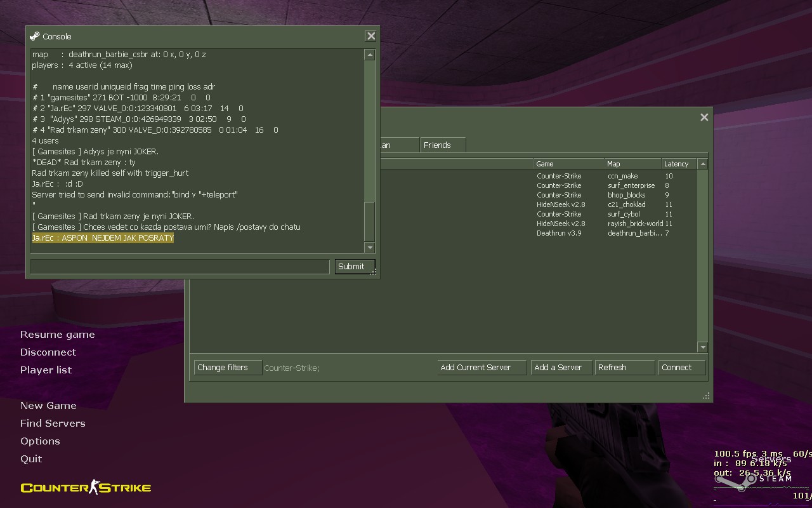
Task: Refresh the server list
Action: [x=625, y=368]
